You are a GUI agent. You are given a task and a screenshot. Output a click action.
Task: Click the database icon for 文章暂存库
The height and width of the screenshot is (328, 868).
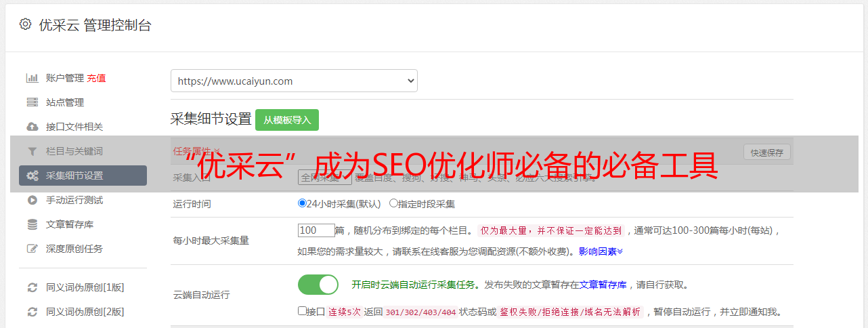[32, 224]
